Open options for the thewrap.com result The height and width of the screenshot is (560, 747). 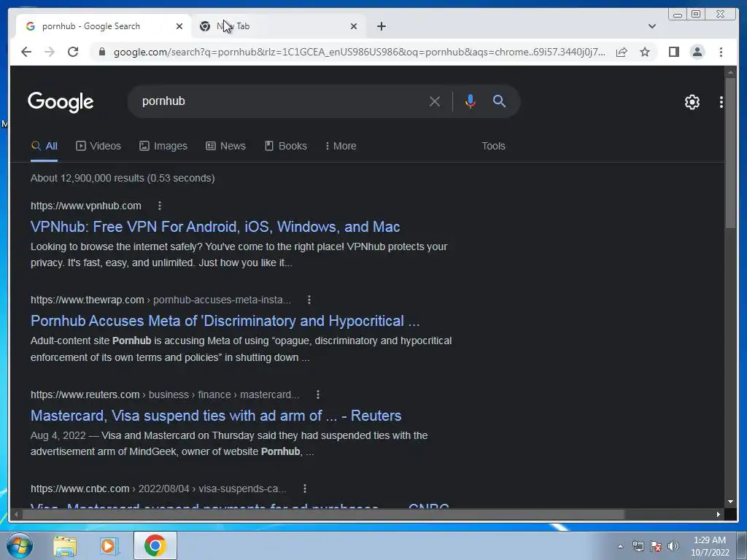point(309,300)
